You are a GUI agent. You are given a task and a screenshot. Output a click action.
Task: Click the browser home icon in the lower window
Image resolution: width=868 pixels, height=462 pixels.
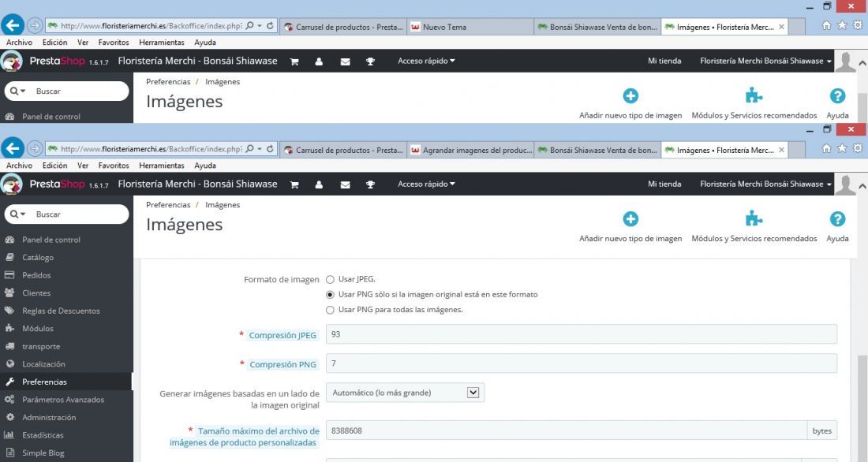(826, 148)
